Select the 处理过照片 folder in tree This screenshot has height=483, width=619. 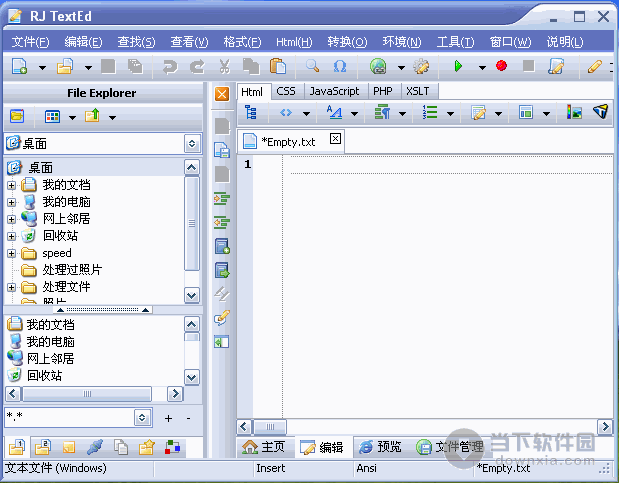[72, 270]
